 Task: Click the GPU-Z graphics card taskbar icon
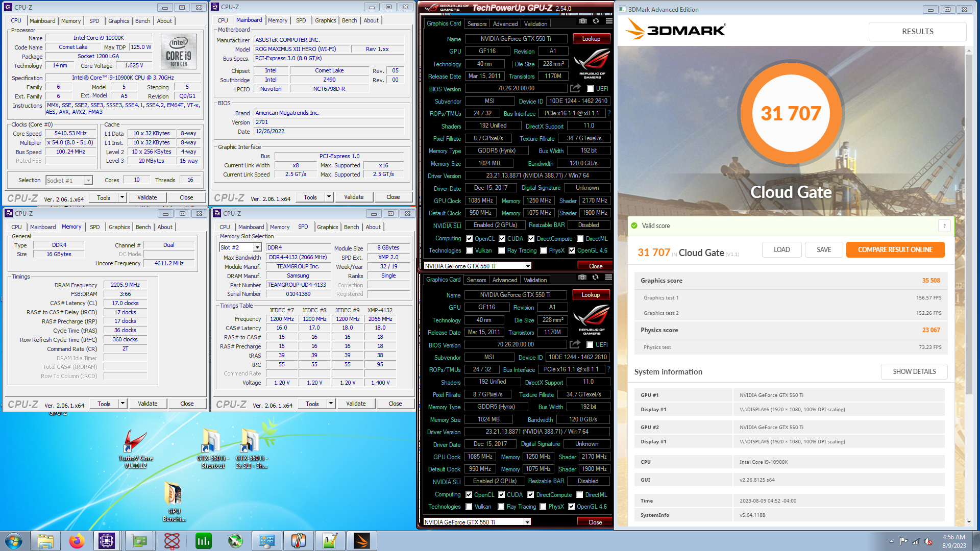tap(139, 541)
